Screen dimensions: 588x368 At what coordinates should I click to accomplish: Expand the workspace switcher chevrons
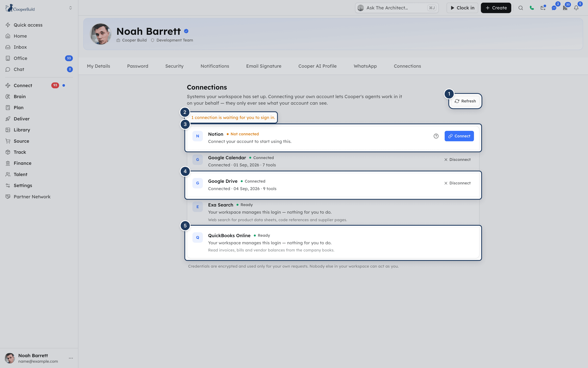pyautogui.click(x=70, y=8)
